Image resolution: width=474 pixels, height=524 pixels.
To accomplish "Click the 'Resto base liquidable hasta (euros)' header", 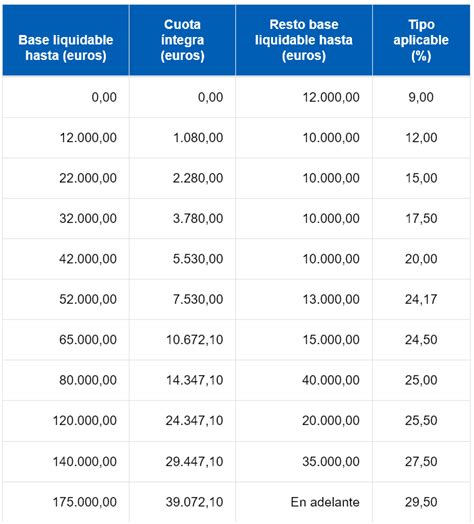I will (304, 40).
